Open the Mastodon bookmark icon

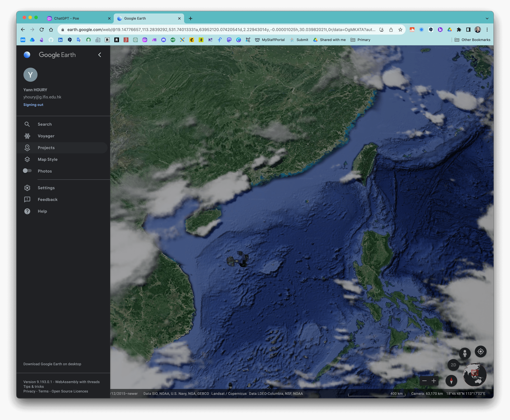tap(229, 40)
